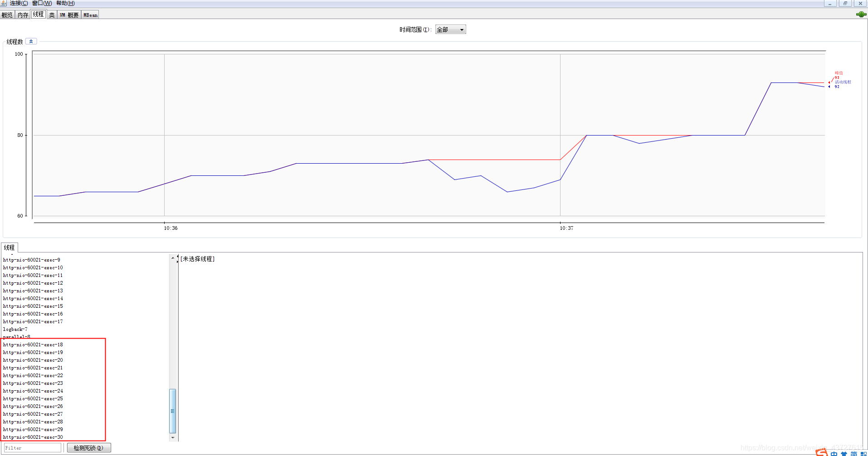The height and width of the screenshot is (456, 868).
Task: Minimize the inner JConsole window
Action: tap(830, 3)
